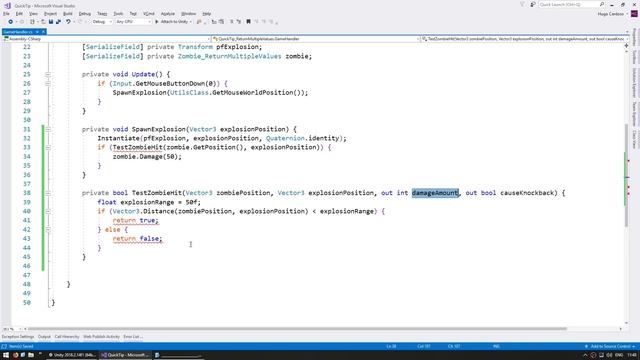Screen dimensions: 640x360
Task: Click the Visual Studio logo in title bar
Action: pyautogui.click(x=7, y=5)
